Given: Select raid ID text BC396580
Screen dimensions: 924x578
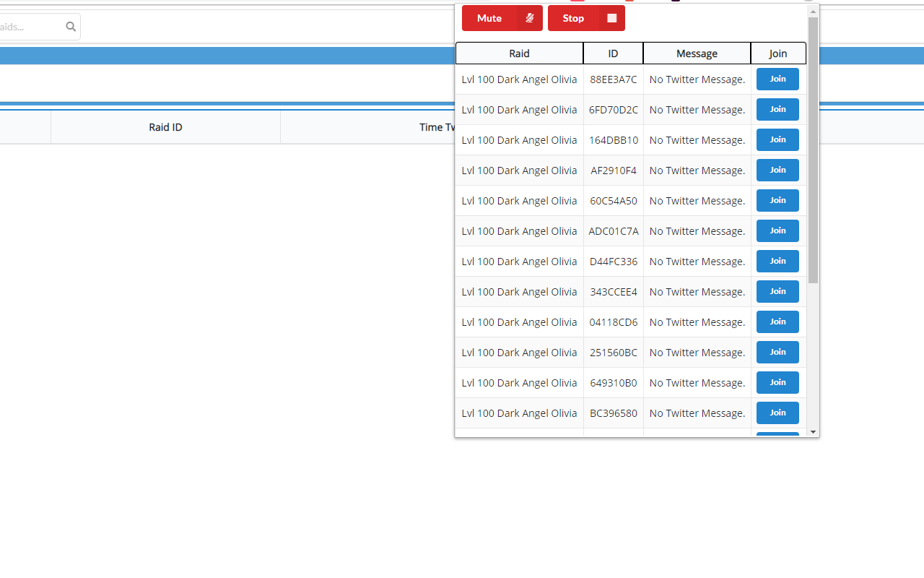Looking at the screenshot, I should click(x=614, y=413).
